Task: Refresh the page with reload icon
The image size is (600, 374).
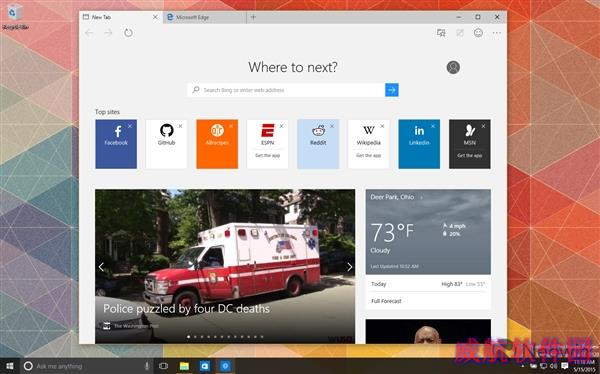Action: pyautogui.click(x=128, y=33)
